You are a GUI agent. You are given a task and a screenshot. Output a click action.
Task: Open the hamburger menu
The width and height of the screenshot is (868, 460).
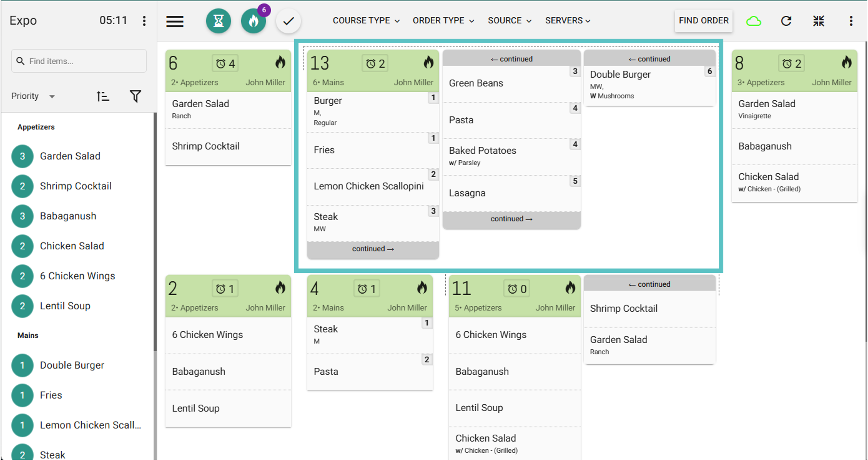click(x=175, y=21)
